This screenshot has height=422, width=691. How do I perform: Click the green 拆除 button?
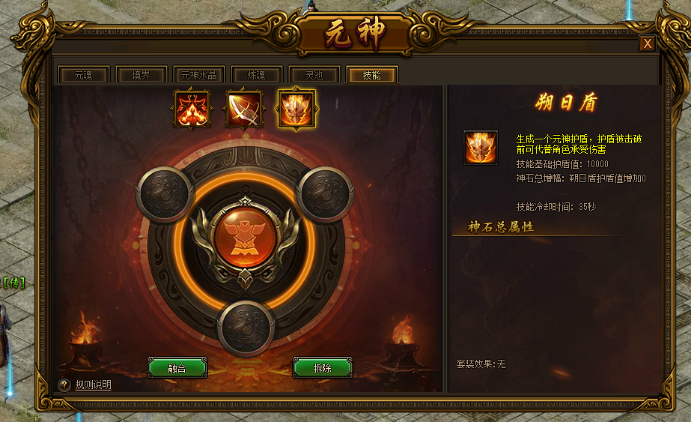pyautogui.click(x=323, y=368)
